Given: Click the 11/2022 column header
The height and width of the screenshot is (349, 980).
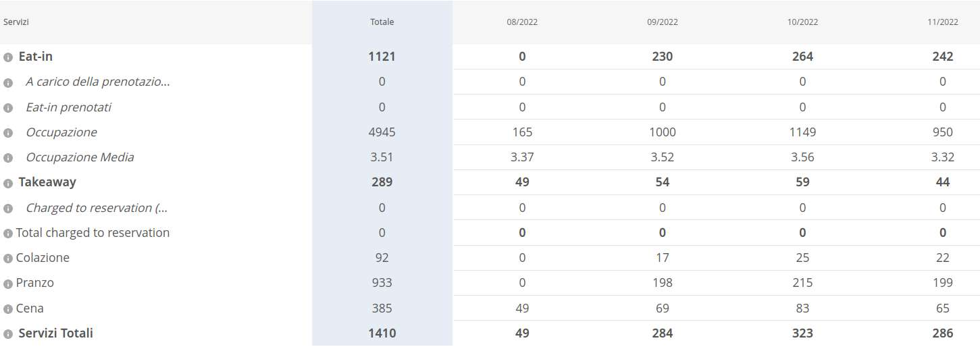Looking at the screenshot, I should point(942,22).
